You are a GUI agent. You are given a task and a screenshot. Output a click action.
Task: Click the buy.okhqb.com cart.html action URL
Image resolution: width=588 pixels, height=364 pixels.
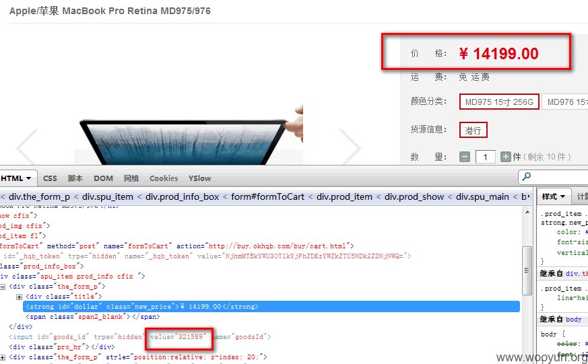[277, 246]
